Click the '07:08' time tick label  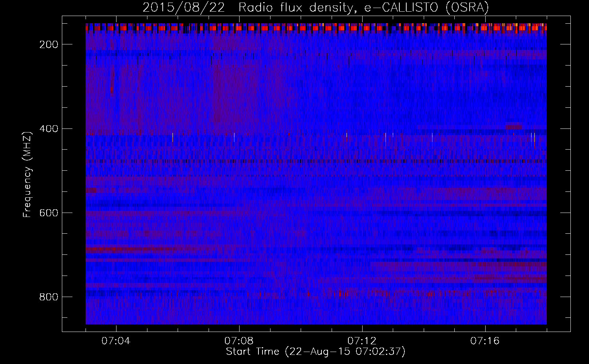click(x=239, y=341)
